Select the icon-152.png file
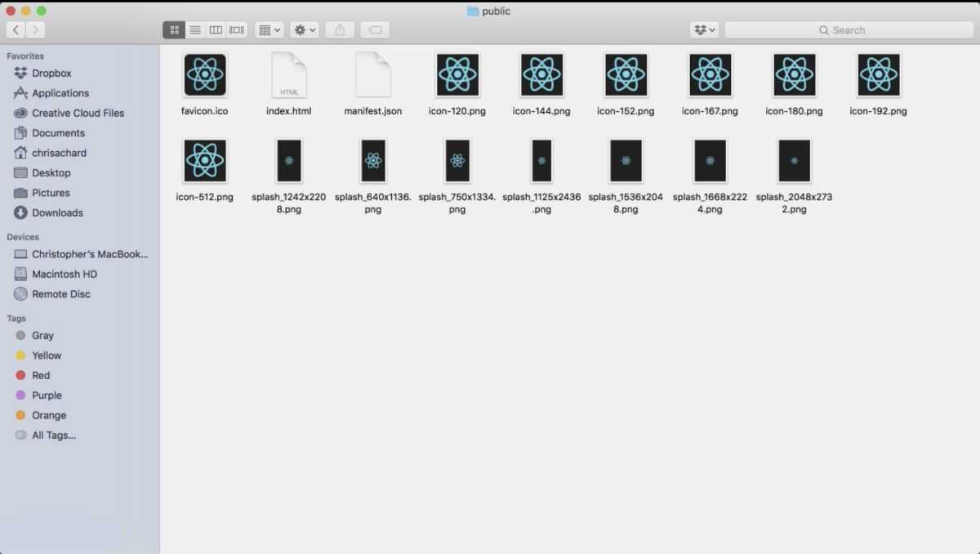The width and height of the screenshot is (980, 554). [626, 75]
